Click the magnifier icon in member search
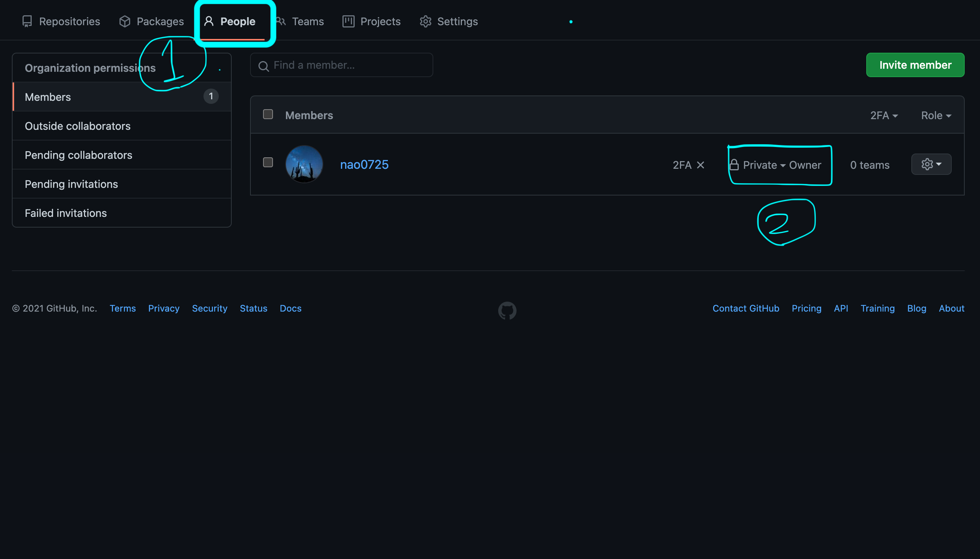Viewport: 980px width, 559px height. [264, 66]
